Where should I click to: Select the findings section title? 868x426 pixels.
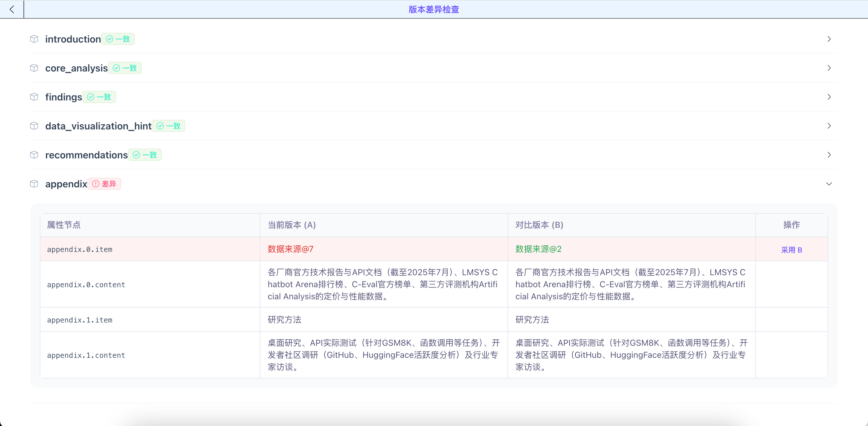(64, 97)
